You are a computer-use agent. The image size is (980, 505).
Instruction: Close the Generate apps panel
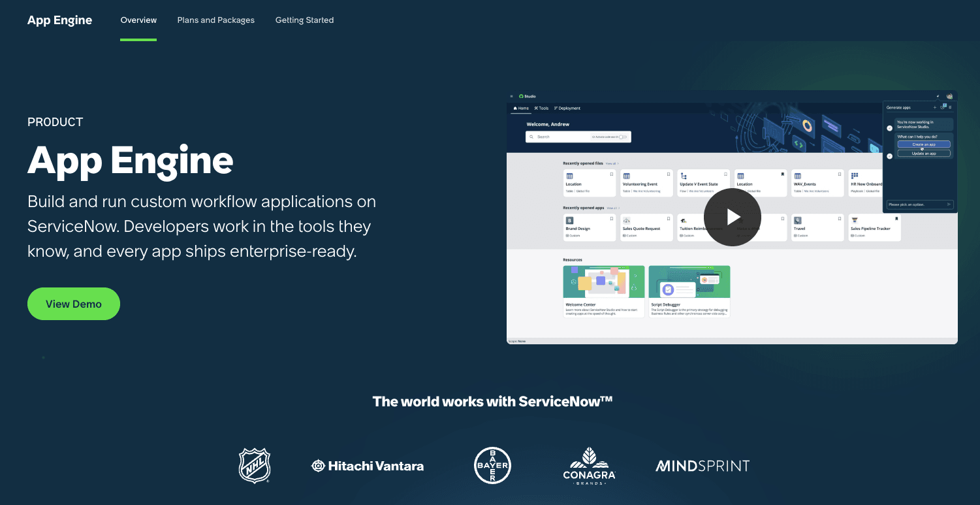pos(950,107)
